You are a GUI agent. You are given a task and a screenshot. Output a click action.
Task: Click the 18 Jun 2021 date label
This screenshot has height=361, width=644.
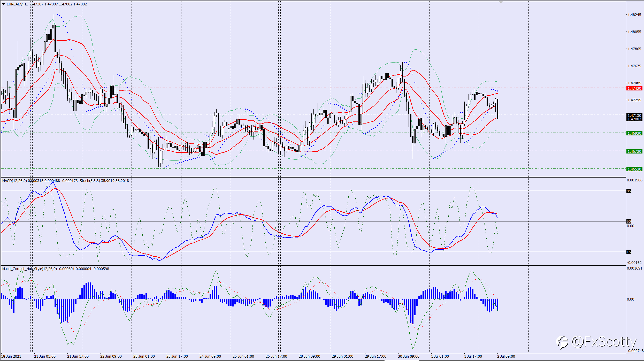11,356
